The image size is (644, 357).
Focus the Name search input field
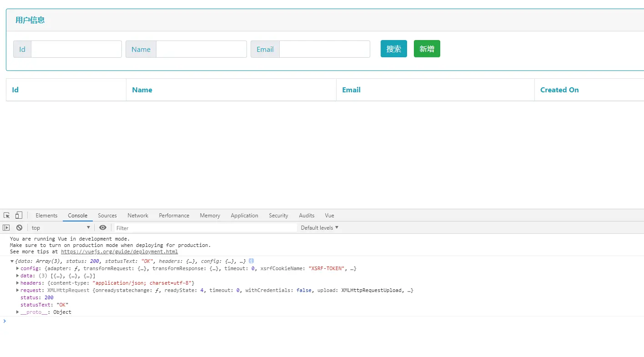tap(201, 49)
